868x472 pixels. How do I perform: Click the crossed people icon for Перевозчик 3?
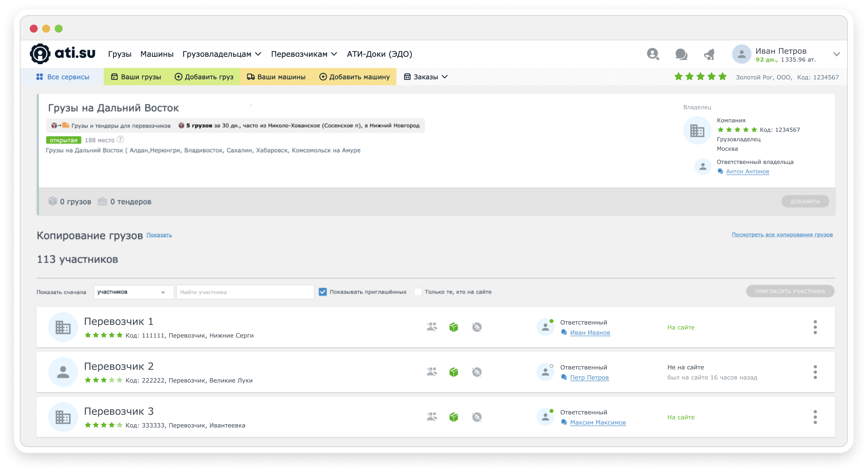tap(432, 417)
